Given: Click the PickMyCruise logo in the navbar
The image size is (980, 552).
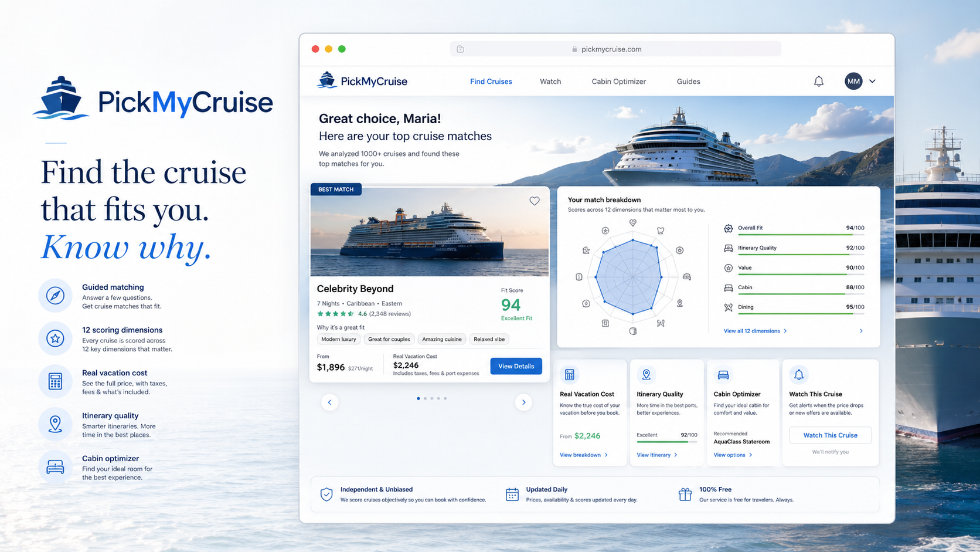Looking at the screenshot, I should click(362, 81).
